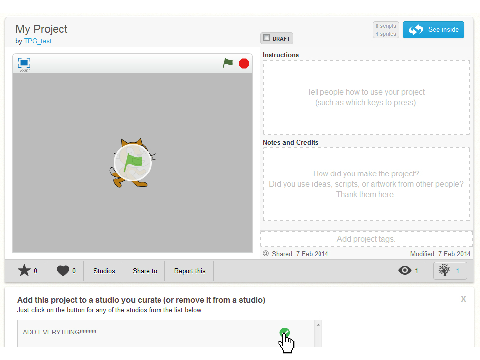Click the Modified date text
This screenshot has height=360, width=480.
[440, 254]
